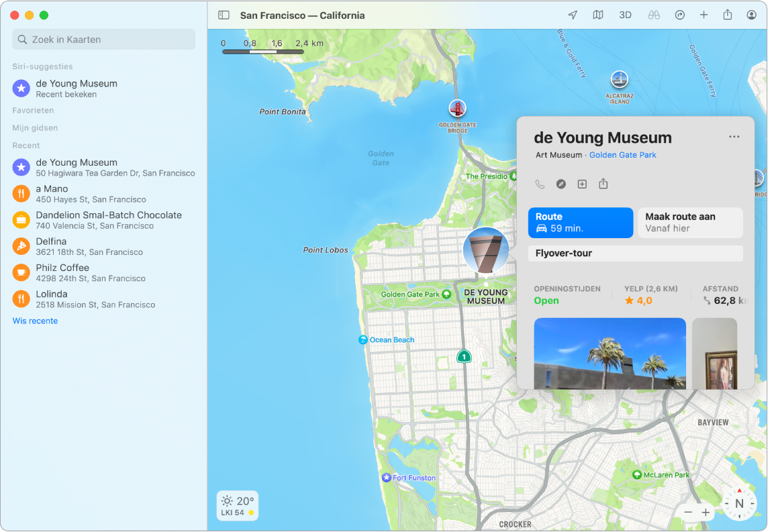Click the compass to reset map orientation

(739, 502)
